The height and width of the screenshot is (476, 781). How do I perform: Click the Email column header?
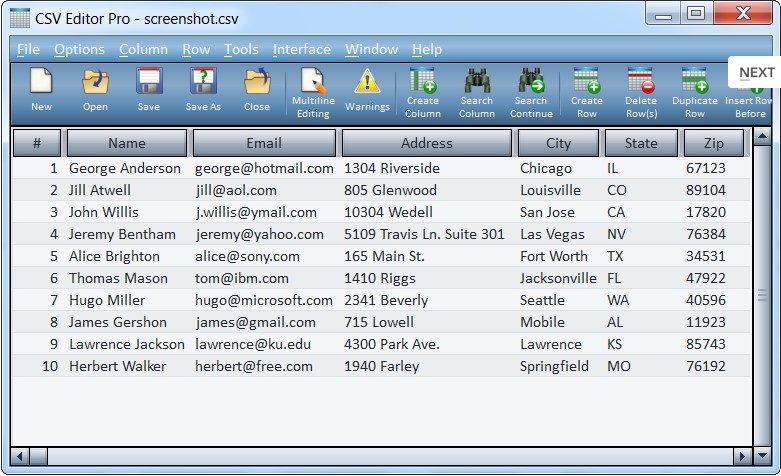[x=264, y=143]
